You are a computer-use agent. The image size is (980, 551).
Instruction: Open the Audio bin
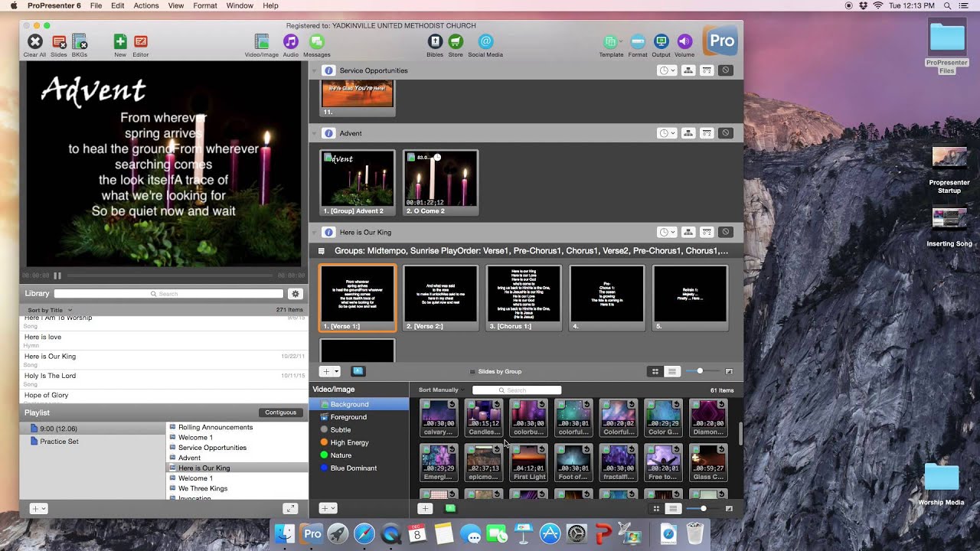291,42
